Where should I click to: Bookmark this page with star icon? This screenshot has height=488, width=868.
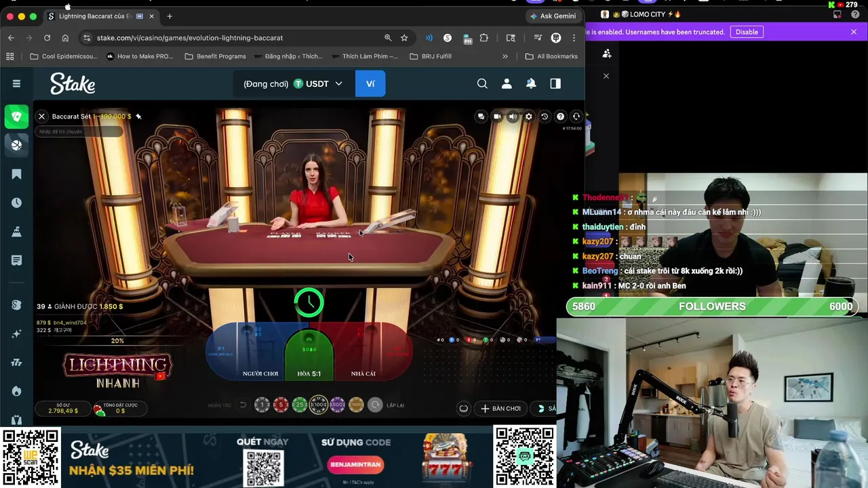(404, 38)
